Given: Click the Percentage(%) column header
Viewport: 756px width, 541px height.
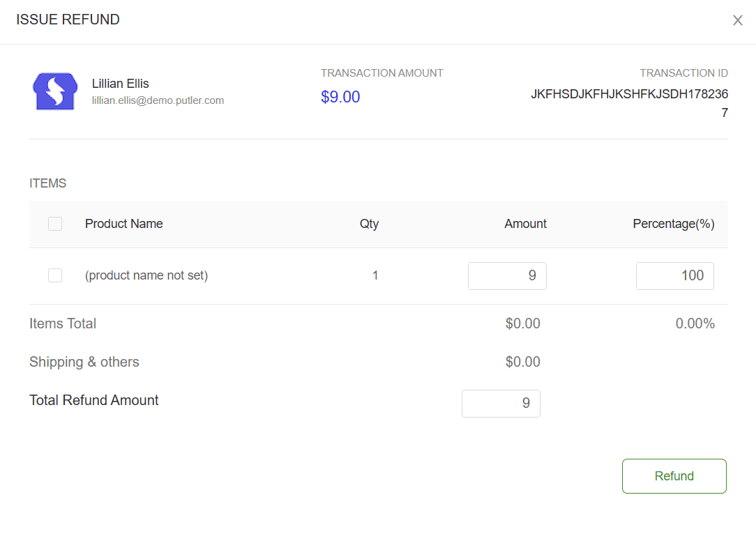Looking at the screenshot, I should pyautogui.click(x=673, y=224).
